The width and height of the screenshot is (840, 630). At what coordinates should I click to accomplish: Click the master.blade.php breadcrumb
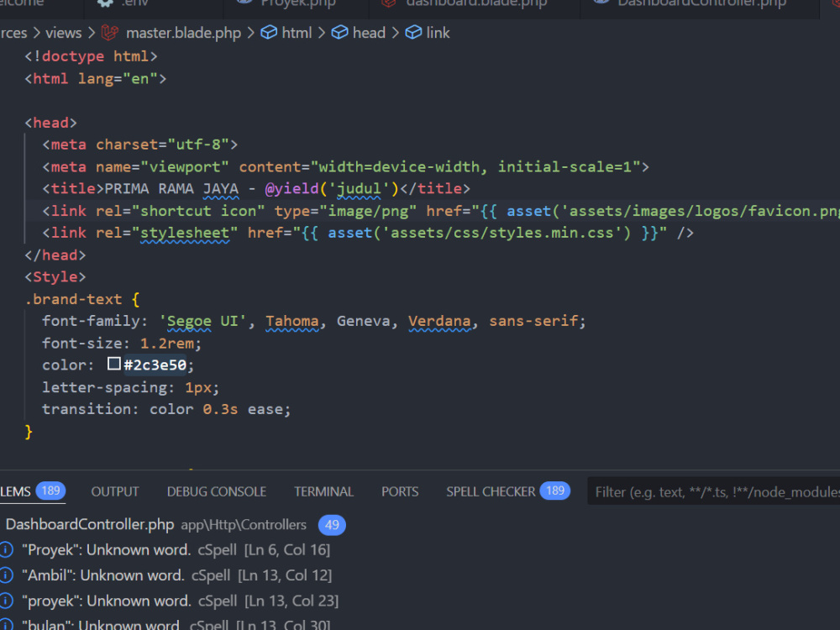[x=183, y=34]
